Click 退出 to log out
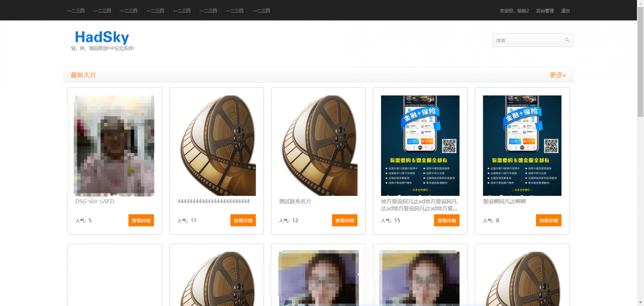 pos(565,11)
